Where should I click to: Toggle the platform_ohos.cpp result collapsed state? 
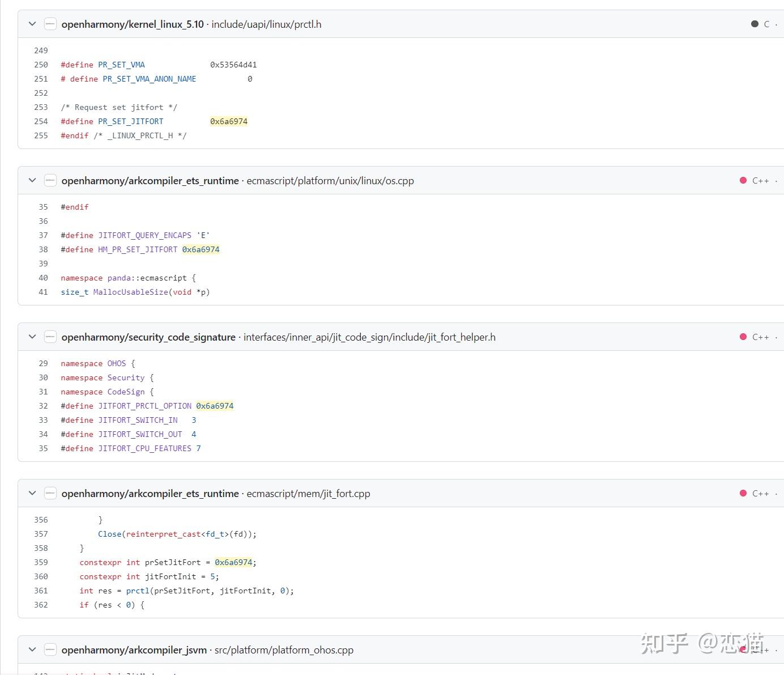coord(32,649)
